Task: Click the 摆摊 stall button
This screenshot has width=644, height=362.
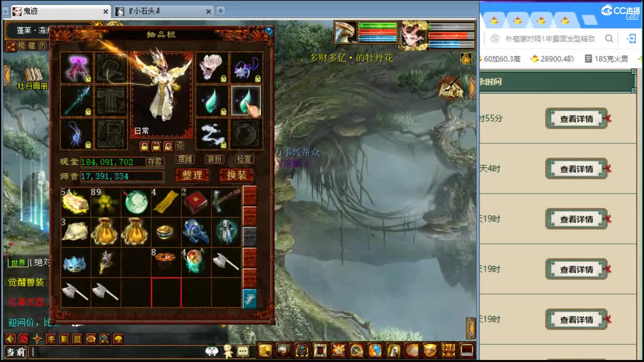Action: point(185,159)
